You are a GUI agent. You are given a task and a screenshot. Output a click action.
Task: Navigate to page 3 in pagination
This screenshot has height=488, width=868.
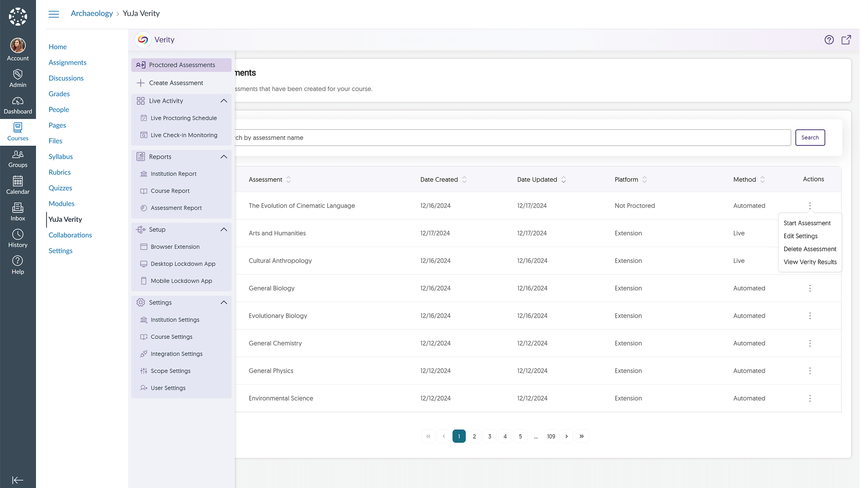pyautogui.click(x=489, y=436)
